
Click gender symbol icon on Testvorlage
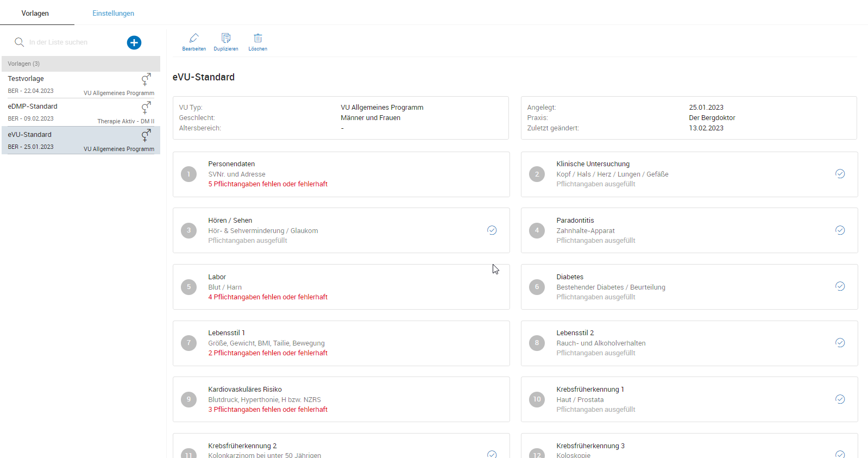coord(146,79)
